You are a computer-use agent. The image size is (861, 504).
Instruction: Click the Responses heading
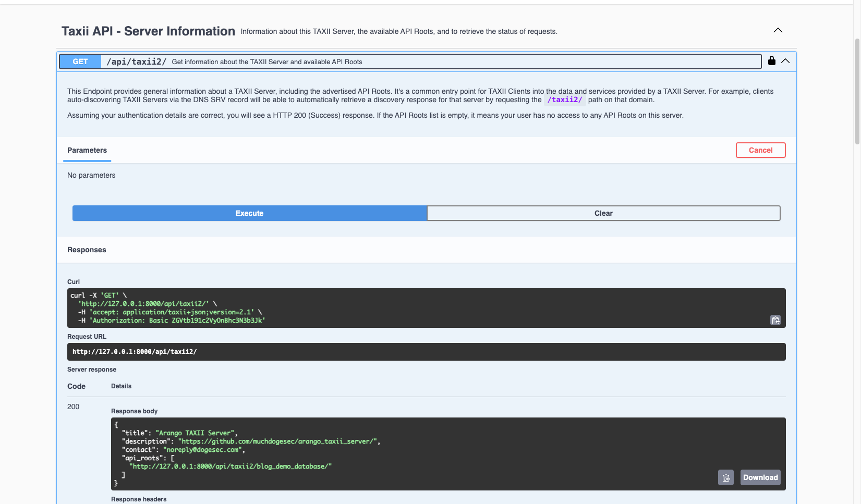[87, 250]
